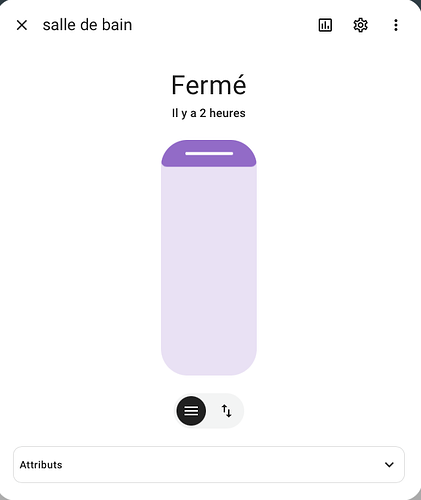Switch to up/down arrows button mode

(226, 411)
